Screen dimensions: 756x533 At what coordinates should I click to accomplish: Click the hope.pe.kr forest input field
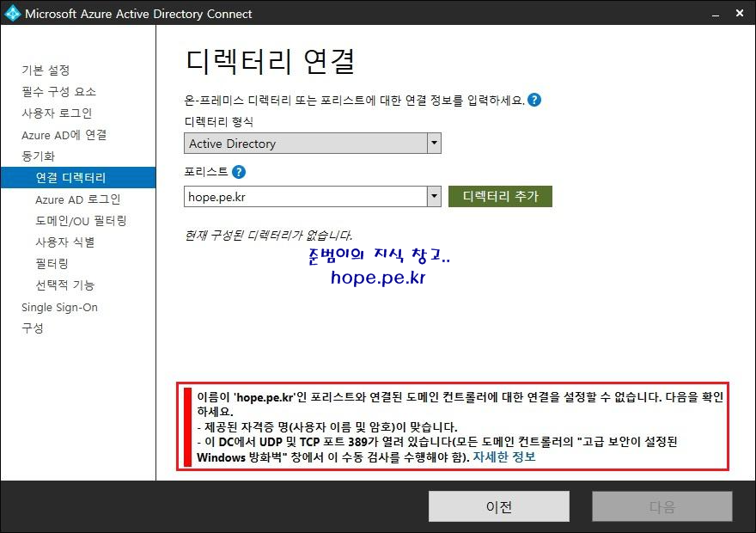306,196
